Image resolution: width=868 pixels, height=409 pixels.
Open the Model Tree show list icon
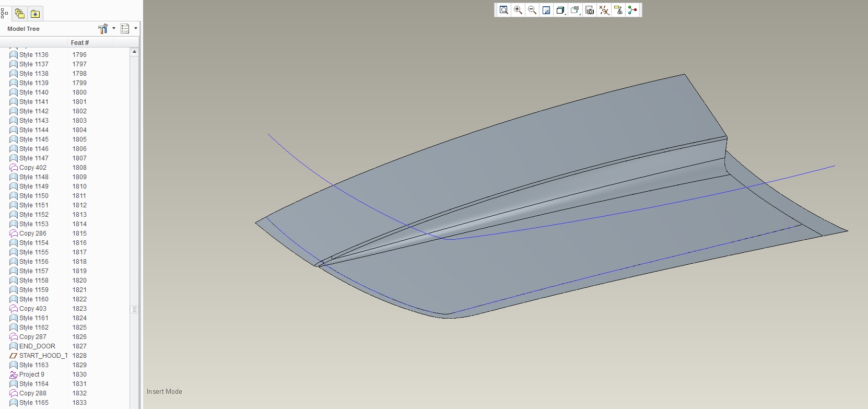point(125,29)
